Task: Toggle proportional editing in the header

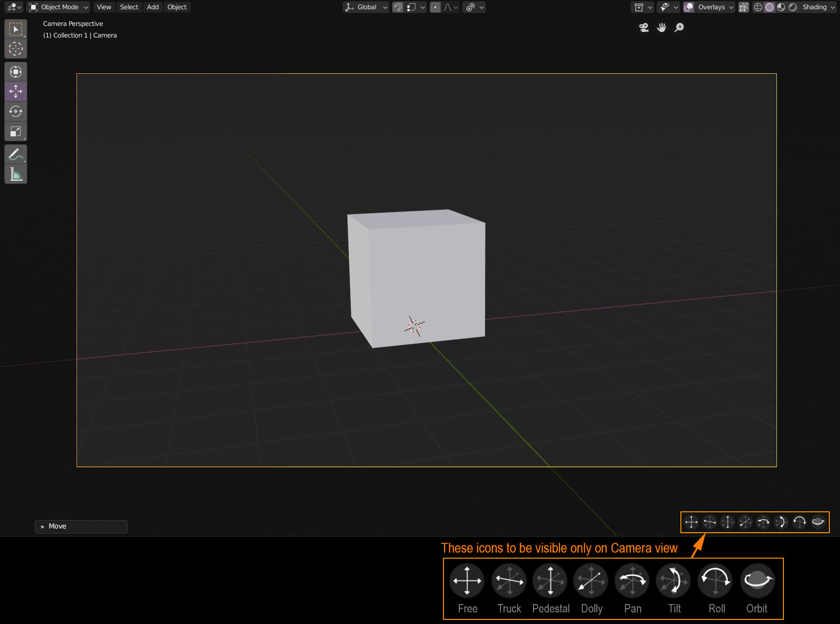Action: (x=435, y=7)
